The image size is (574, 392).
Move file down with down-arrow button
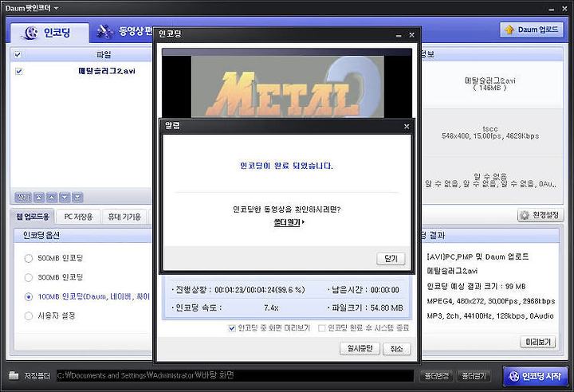(x=65, y=198)
